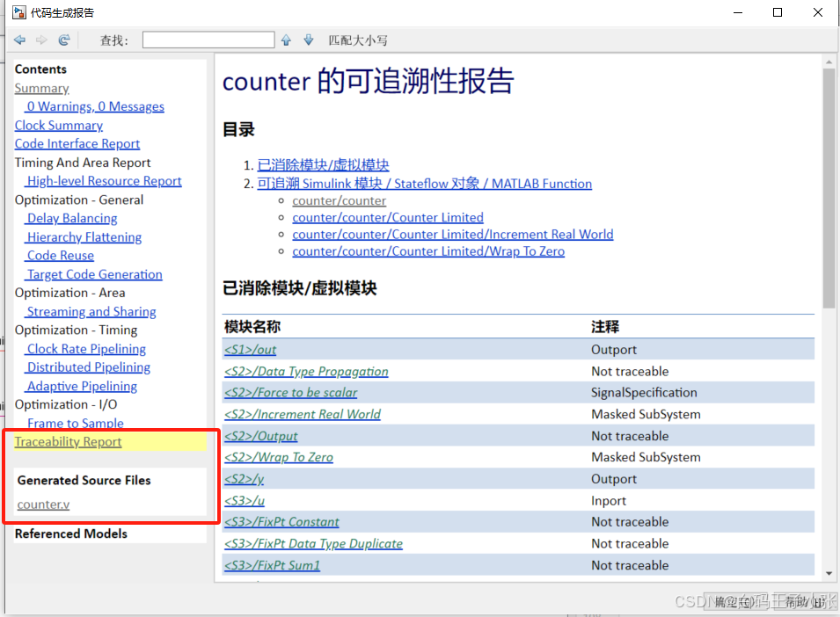The image size is (840, 617).
Task: Find previous match with up arrow
Action: point(286,40)
